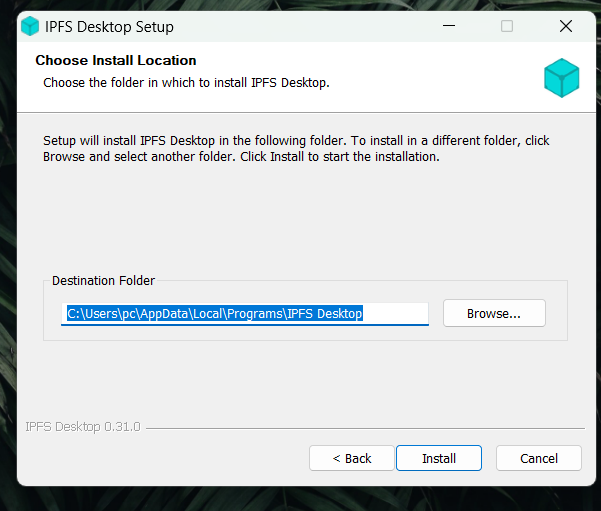
Task: Click the "Choose Install Location" heading
Action: (x=116, y=60)
